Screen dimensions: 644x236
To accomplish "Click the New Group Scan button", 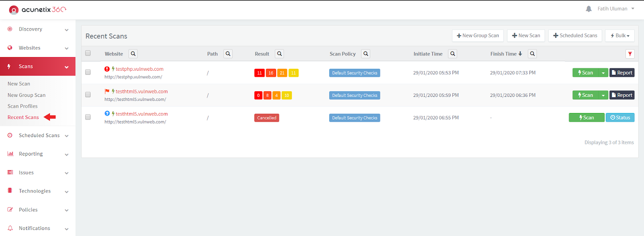I will pos(478,36).
